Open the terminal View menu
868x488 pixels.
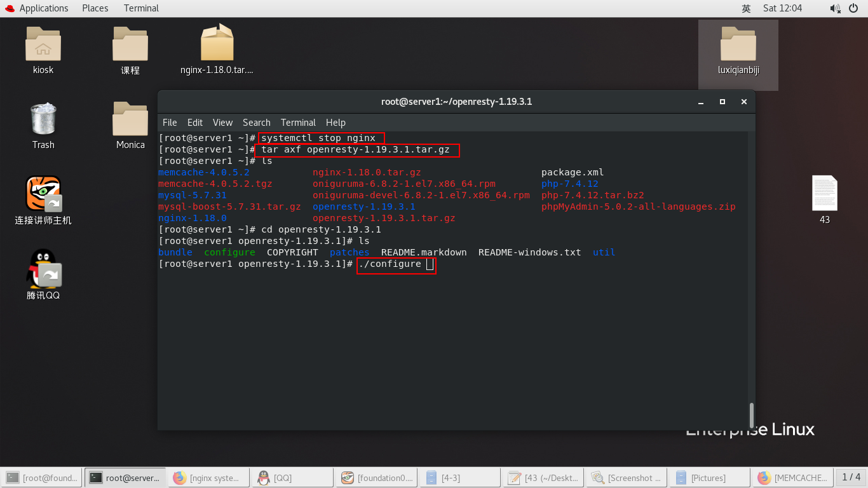coord(222,123)
